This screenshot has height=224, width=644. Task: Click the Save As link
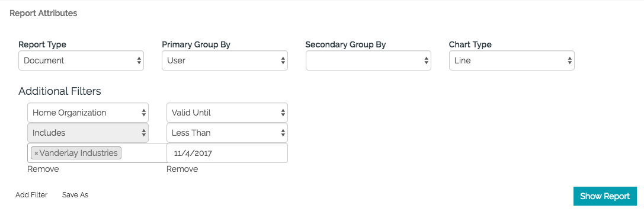[x=75, y=195]
